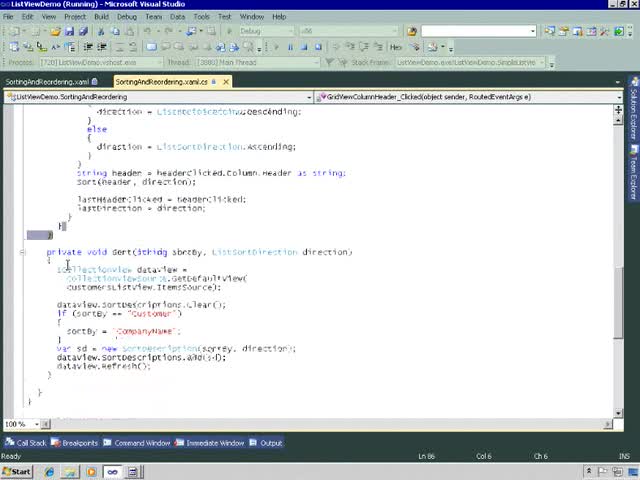Open the Output panel
The width and height of the screenshot is (640, 480).
click(267, 443)
